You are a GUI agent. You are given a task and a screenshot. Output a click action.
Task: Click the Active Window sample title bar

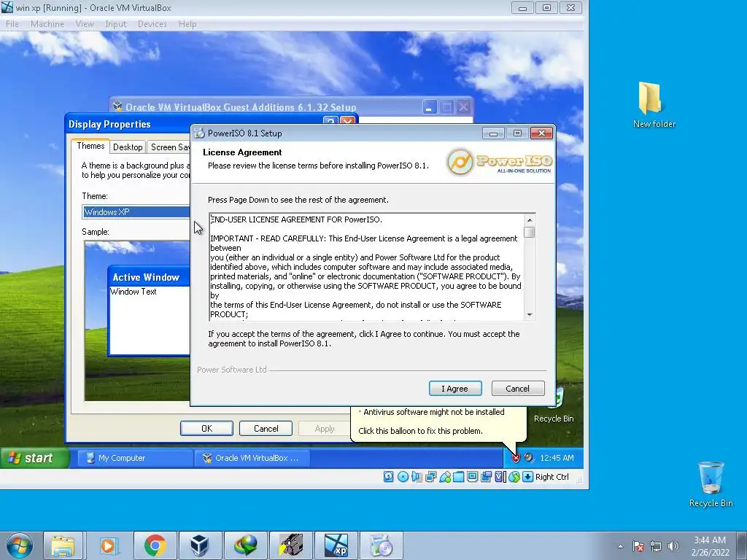pos(150,277)
